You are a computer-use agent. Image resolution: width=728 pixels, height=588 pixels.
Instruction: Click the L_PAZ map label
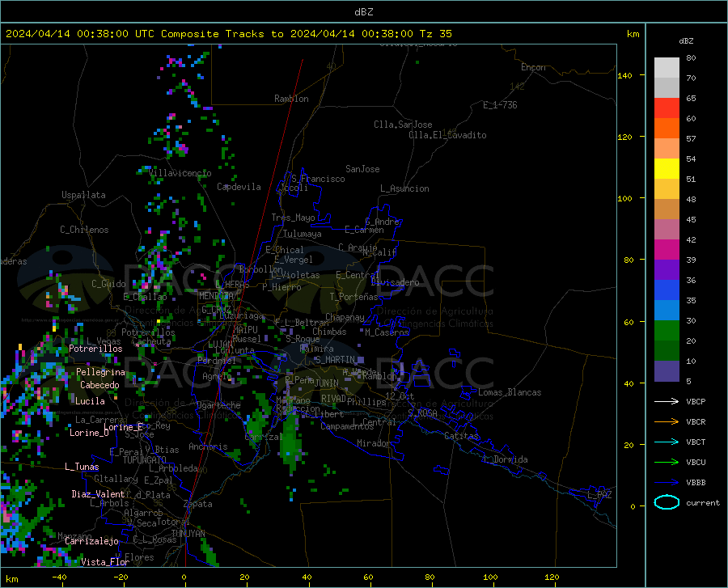(x=599, y=495)
